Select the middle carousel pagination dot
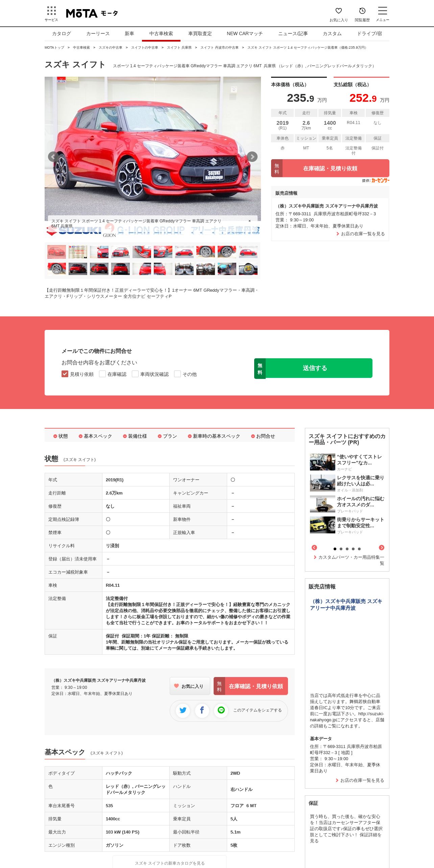This screenshot has height=868, width=434. tap(347, 549)
